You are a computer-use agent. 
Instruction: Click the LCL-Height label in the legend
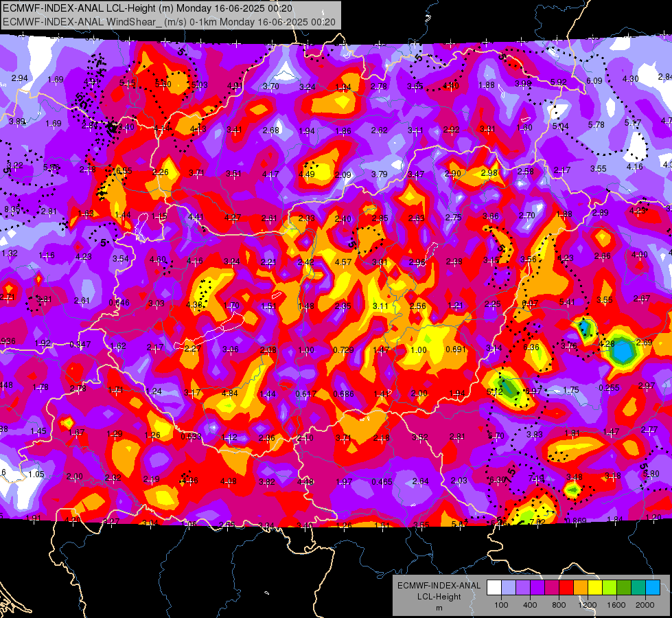pyautogui.click(x=439, y=597)
